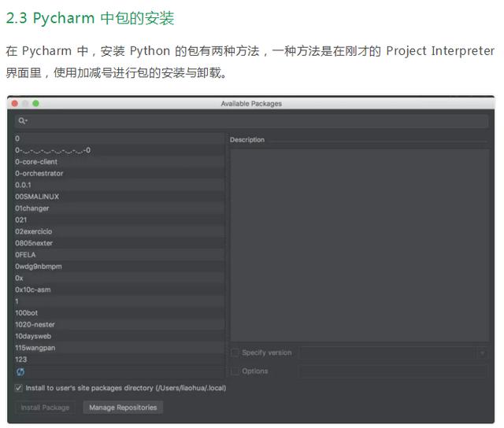Select the package named 1
This screenshot has width=504, height=428.
pos(120,301)
